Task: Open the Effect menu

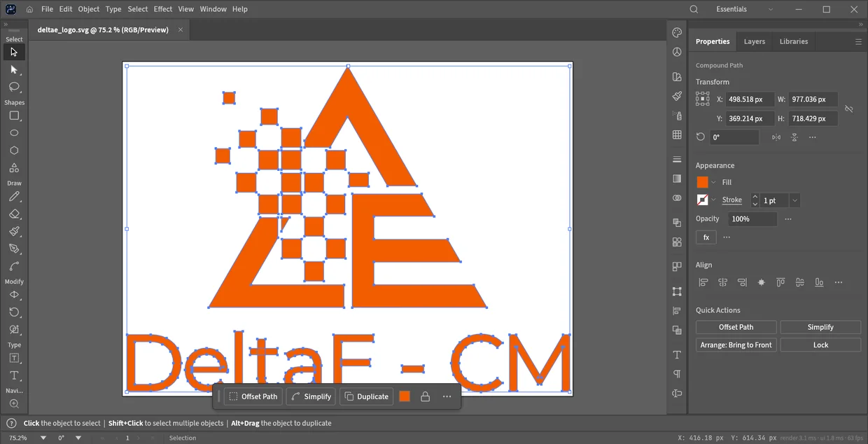Action: pyautogui.click(x=163, y=9)
